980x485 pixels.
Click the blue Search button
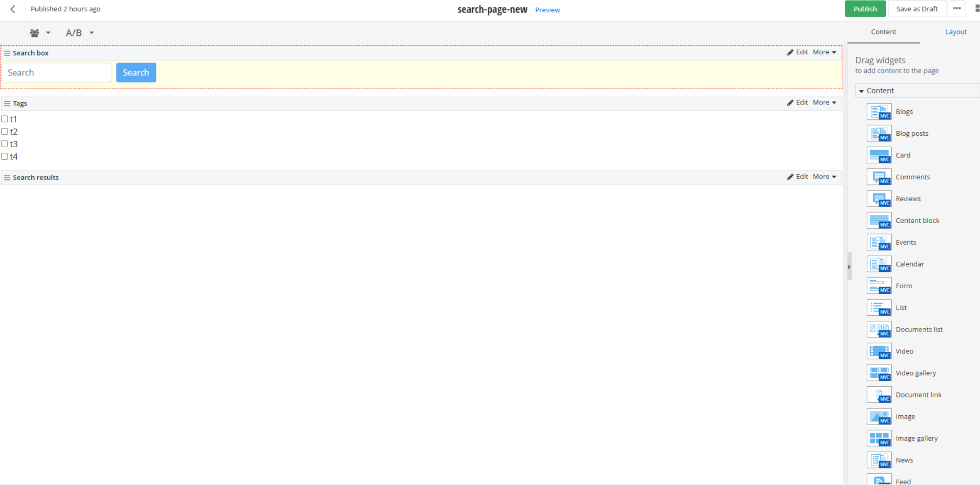pyautogui.click(x=136, y=73)
